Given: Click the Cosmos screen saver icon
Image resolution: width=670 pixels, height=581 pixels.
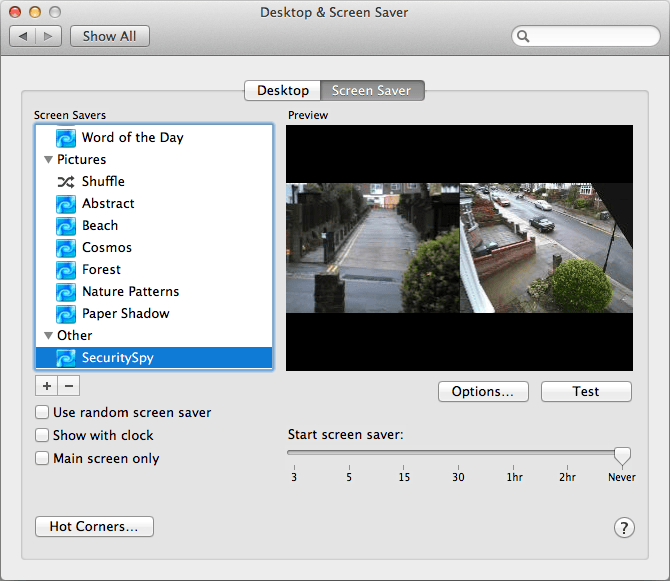Looking at the screenshot, I should [66, 248].
